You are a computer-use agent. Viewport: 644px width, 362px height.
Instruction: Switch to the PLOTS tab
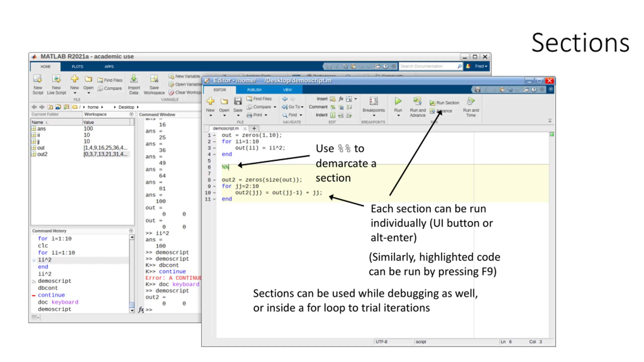pyautogui.click(x=77, y=67)
